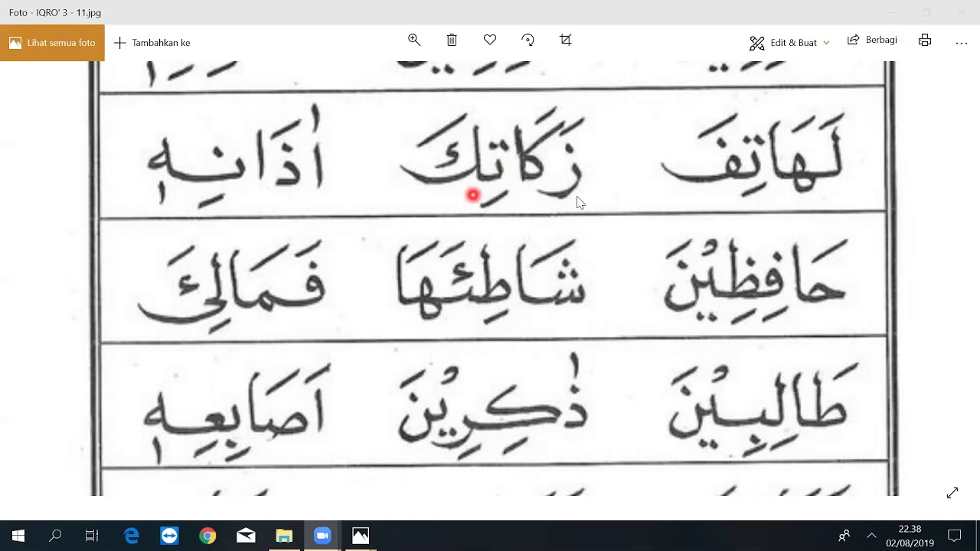
Task: Open Lihat semua foto gallery
Action: [52, 43]
